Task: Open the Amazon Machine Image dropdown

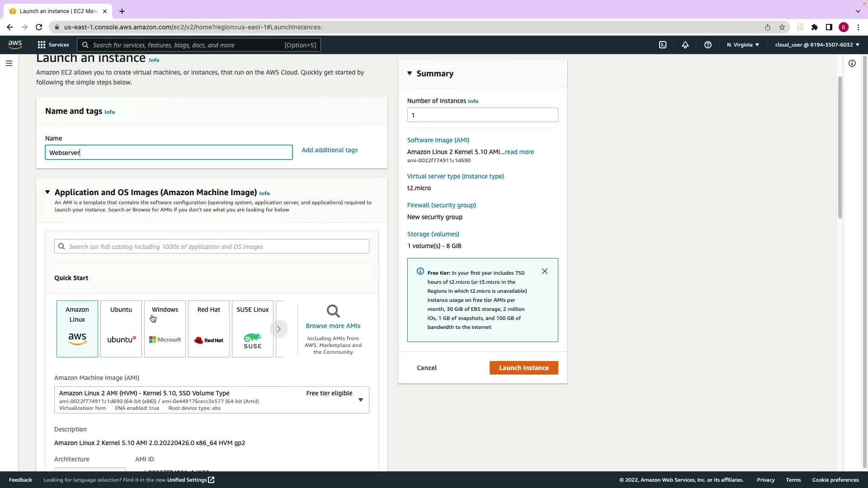Action: click(360, 399)
